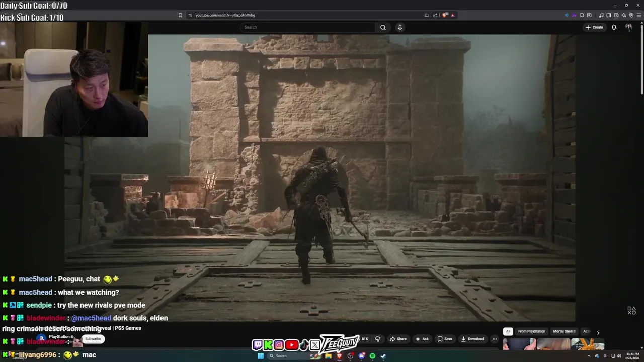Screen dimensions: 644x362
Task: Open more actions three-dot menu
Action: pos(494,339)
